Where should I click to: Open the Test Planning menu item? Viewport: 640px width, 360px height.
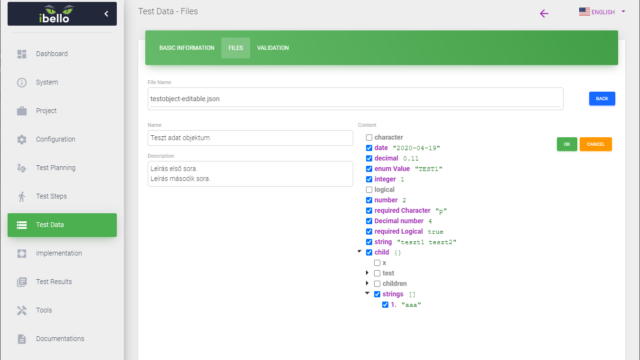pos(62,168)
